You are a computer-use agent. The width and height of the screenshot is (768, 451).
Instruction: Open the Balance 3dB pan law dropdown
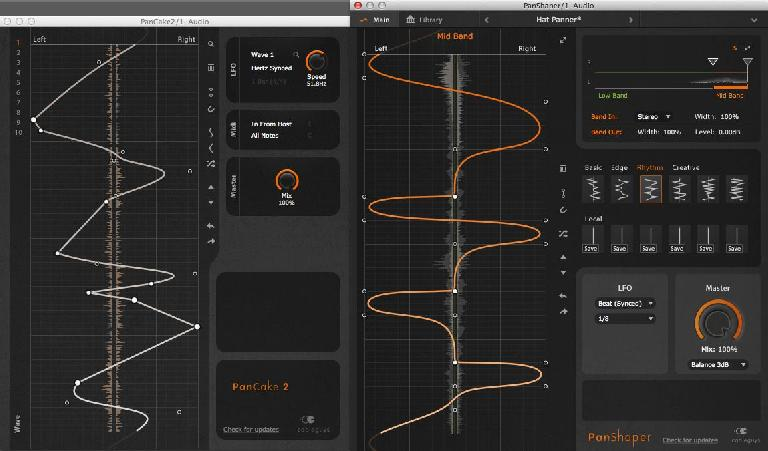pyautogui.click(x=716, y=365)
